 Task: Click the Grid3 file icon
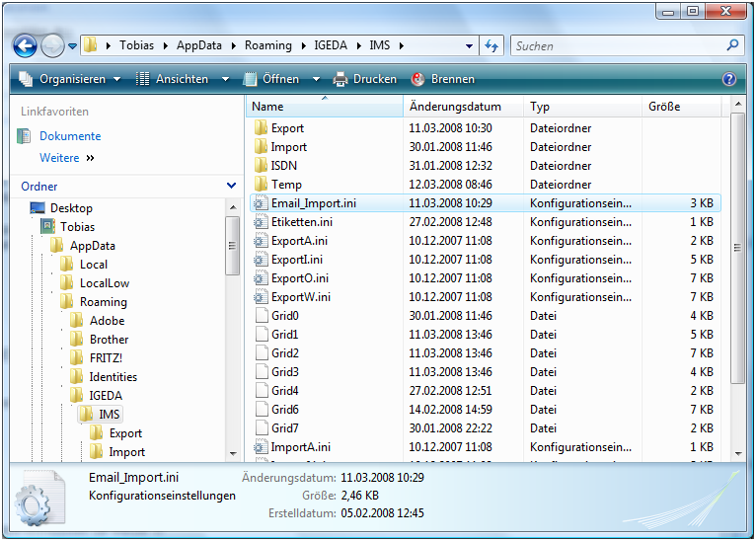tap(262, 372)
